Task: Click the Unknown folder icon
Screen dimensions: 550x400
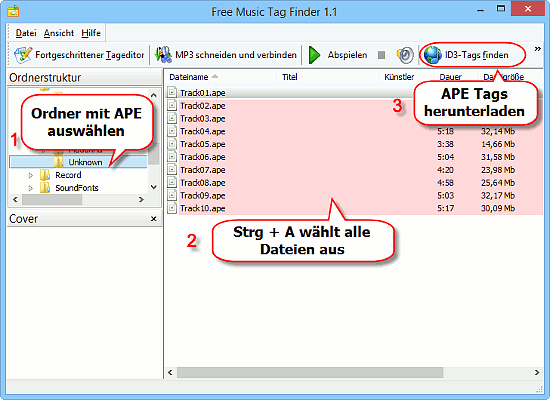Action: point(59,162)
